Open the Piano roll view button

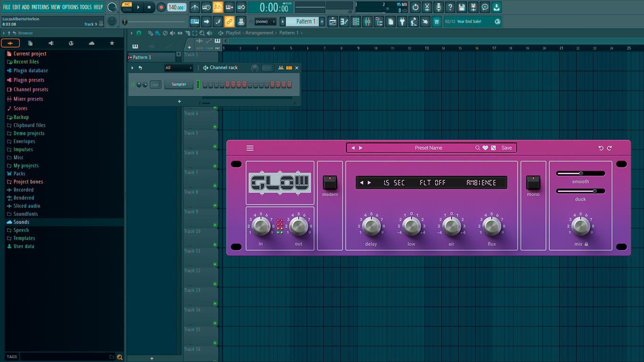tap(344, 21)
